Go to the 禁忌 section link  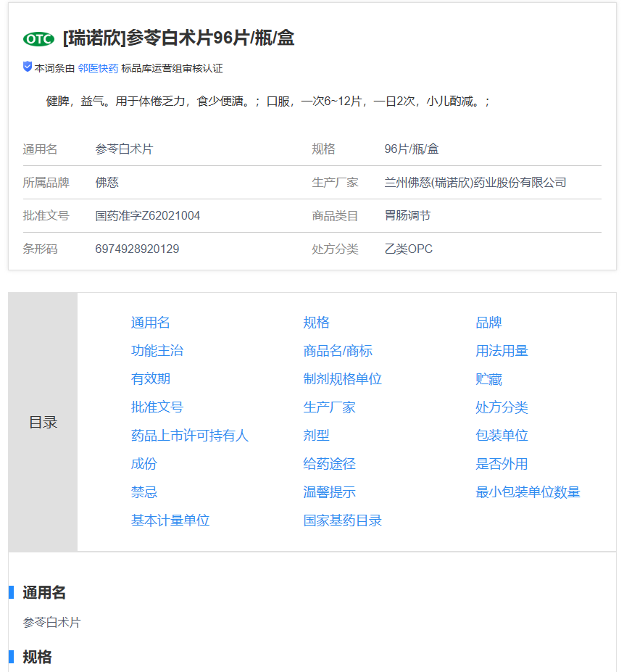(x=144, y=492)
